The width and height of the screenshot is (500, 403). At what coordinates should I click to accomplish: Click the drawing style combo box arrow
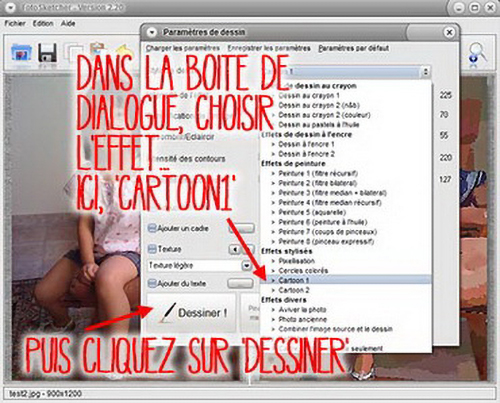[x=425, y=71]
